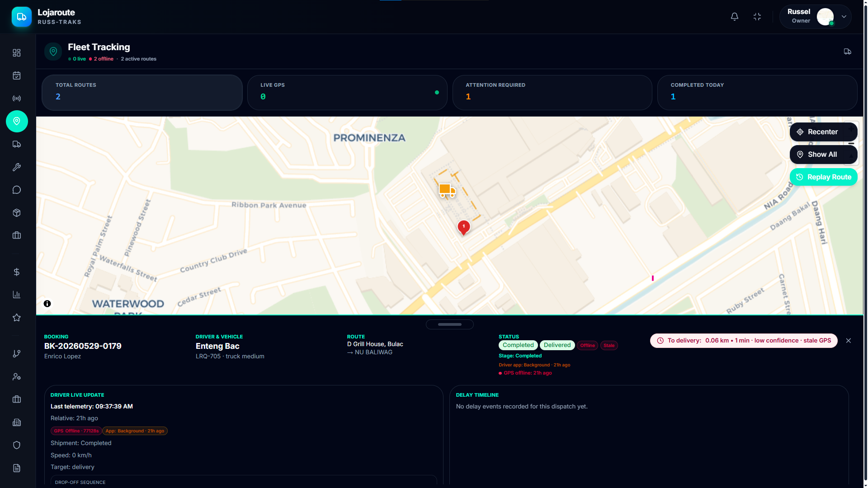Screen dimensions: 868x488
Task: Click GPS offline: 21h ago status line
Action: point(525,373)
